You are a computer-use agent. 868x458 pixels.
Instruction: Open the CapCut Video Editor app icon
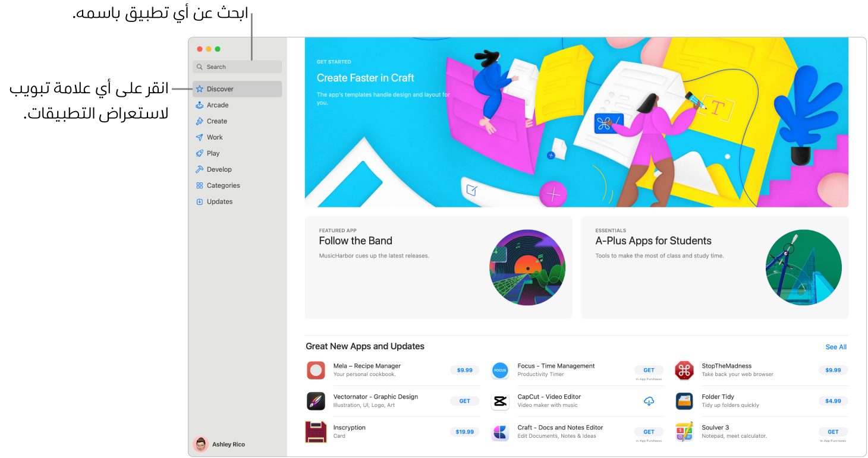pyautogui.click(x=500, y=401)
